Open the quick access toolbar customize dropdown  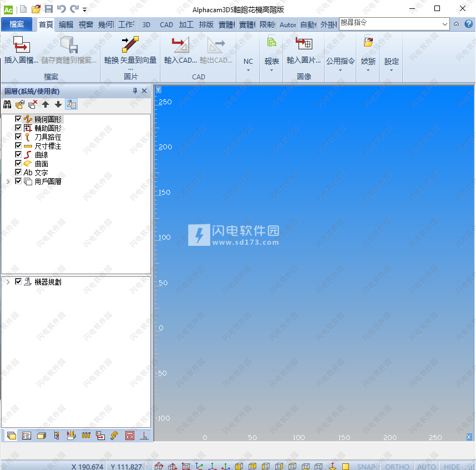(x=85, y=10)
